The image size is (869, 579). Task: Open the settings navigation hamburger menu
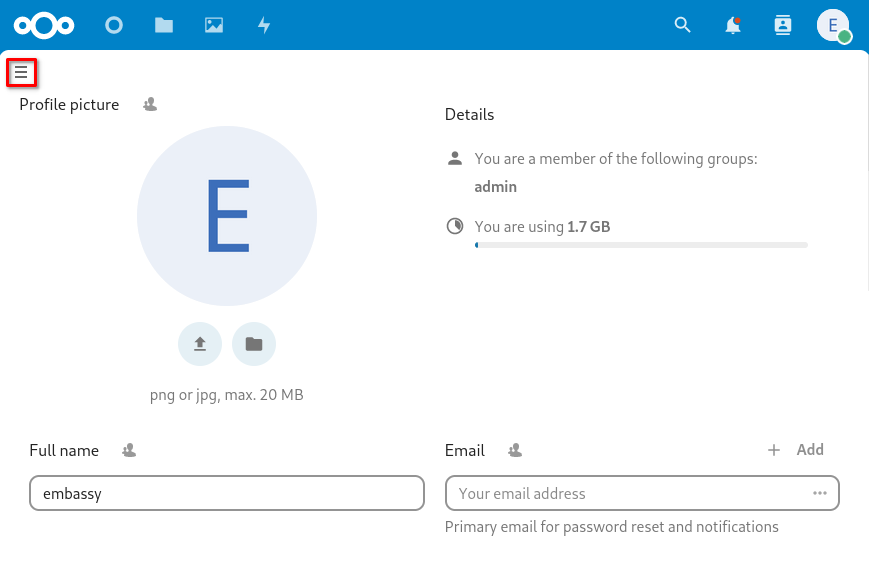click(22, 72)
